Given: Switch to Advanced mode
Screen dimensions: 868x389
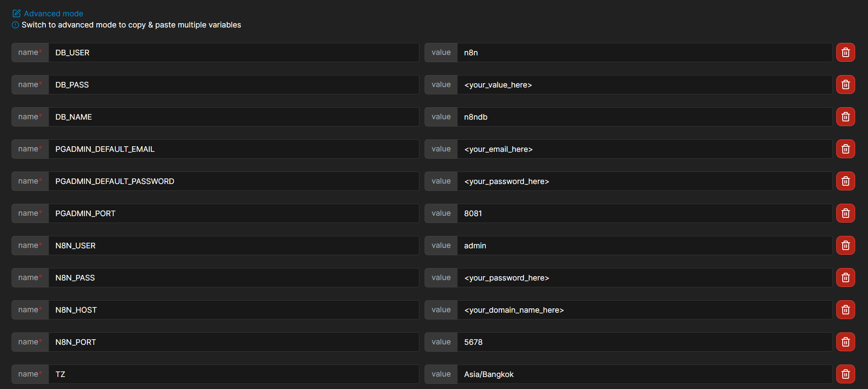Looking at the screenshot, I should [x=53, y=14].
